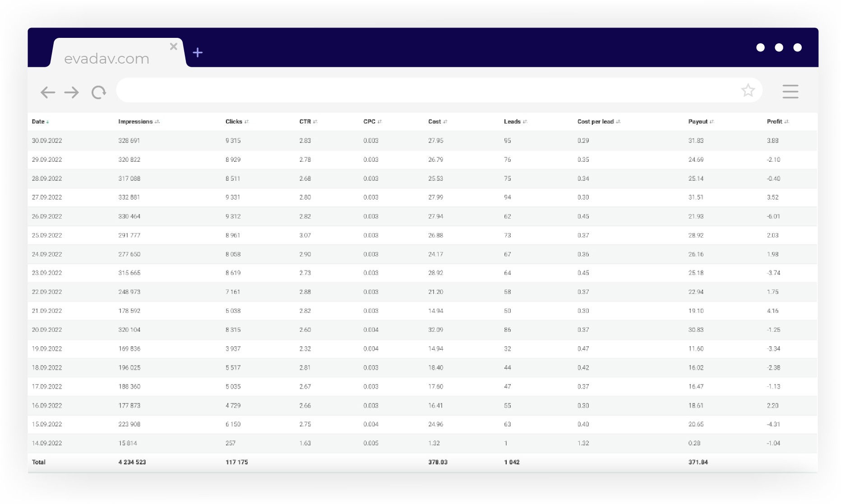Sort table by Cost column
841x504 pixels.
tap(434, 122)
